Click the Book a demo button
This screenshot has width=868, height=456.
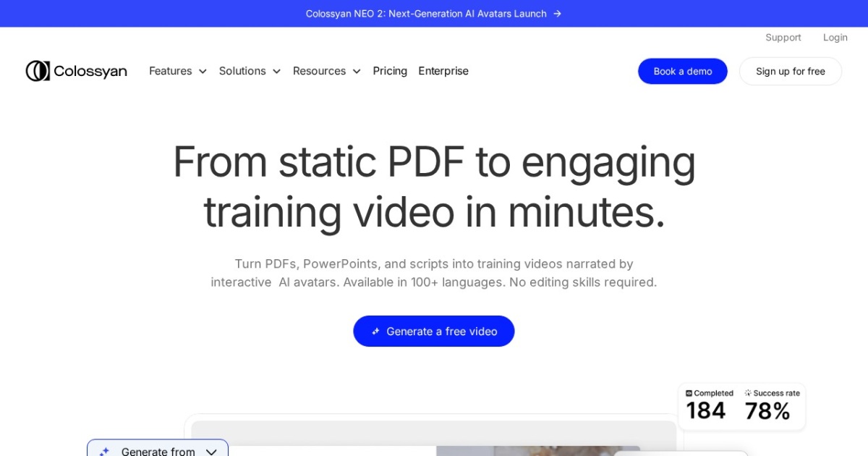coord(682,71)
